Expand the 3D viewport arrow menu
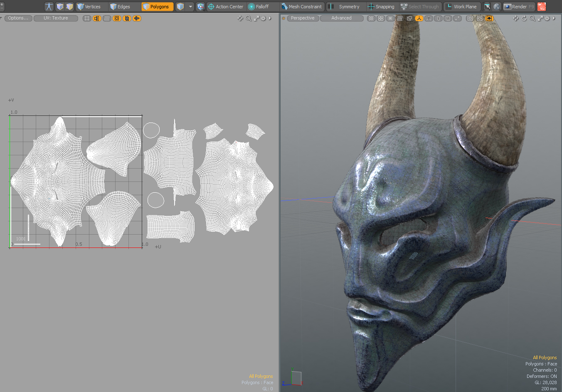562x392 pixels. click(554, 18)
